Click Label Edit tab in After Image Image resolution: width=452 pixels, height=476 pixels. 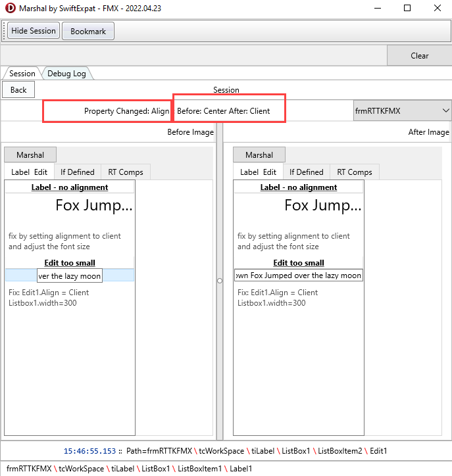(x=258, y=172)
